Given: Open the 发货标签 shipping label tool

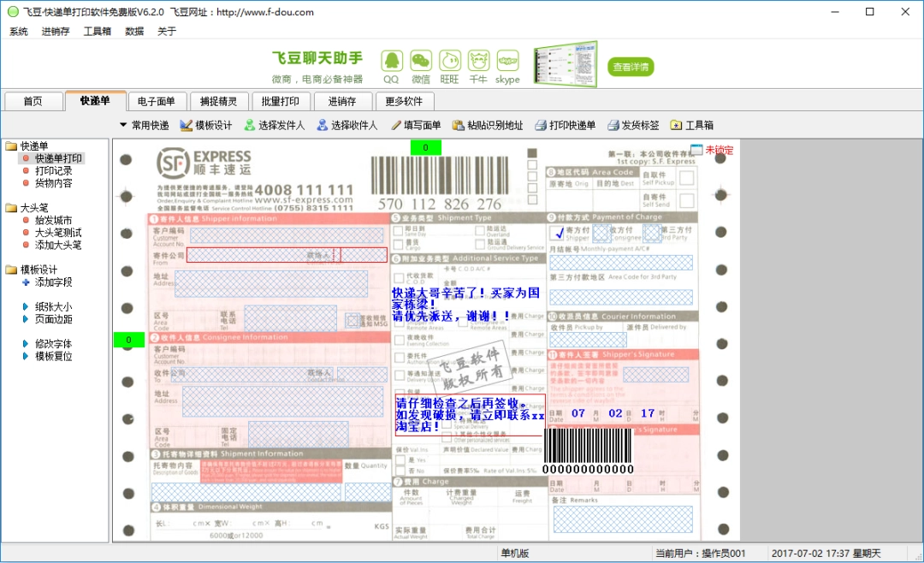Looking at the screenshot, I should (635, 124).
